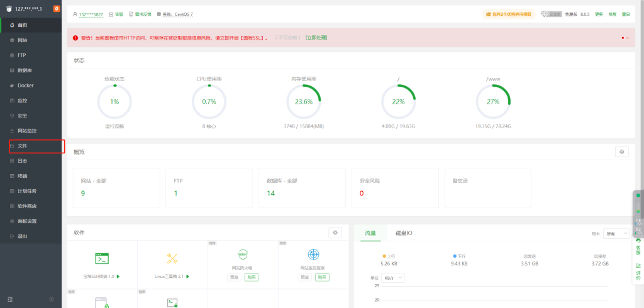Click the 企业版 diamond badge
Screen dimensions: 644x308
click(x=551, y=14)
